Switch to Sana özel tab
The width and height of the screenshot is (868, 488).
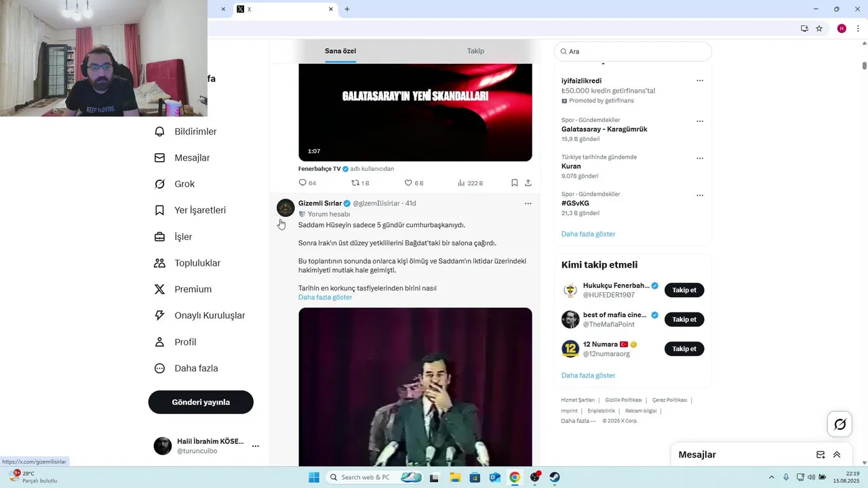(x=340, y=52)
